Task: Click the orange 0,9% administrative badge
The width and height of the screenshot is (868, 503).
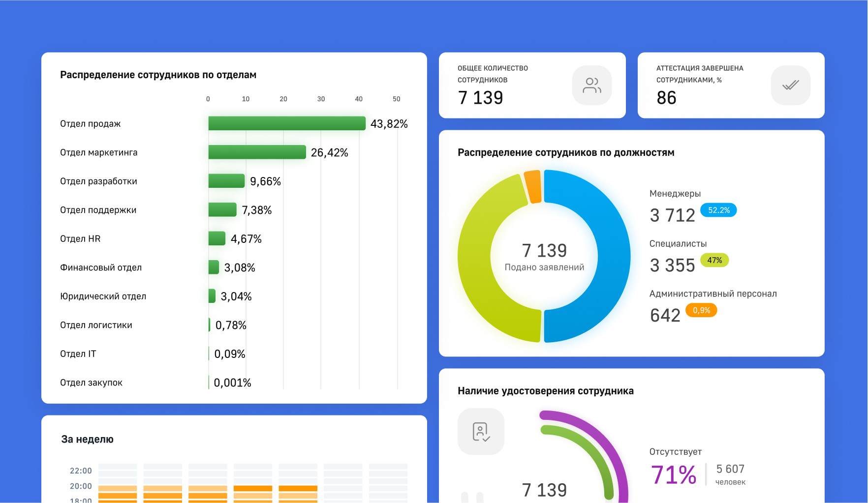Action: (701, 310)
